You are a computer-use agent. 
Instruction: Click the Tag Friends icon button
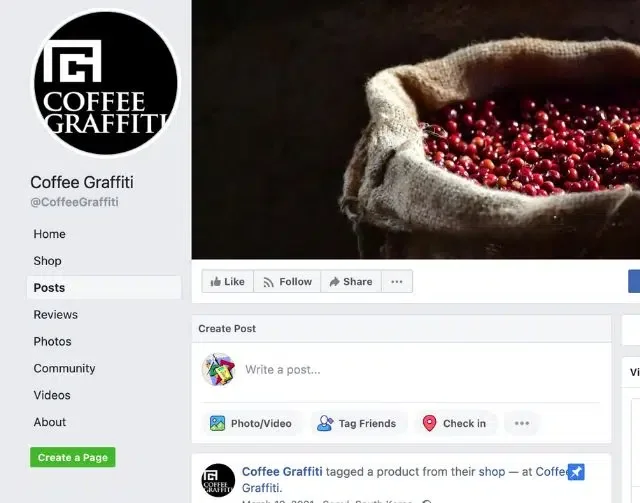(325, 423)
